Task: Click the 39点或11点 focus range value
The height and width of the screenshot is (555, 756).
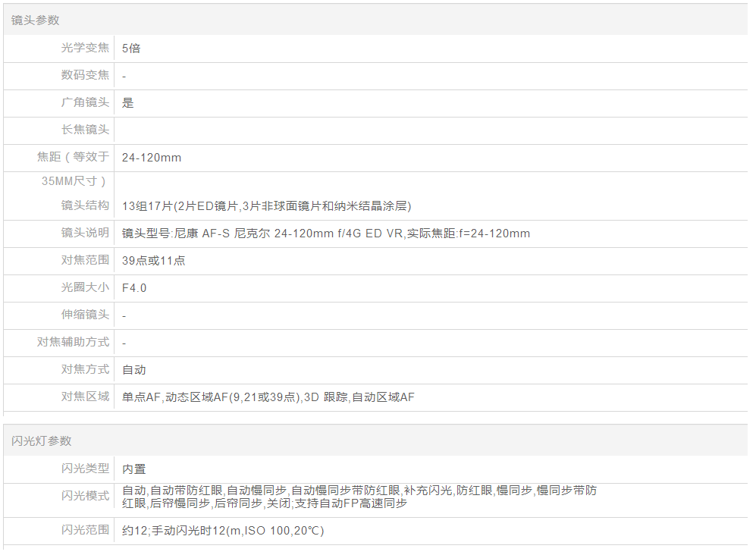Action: point(154,261)
